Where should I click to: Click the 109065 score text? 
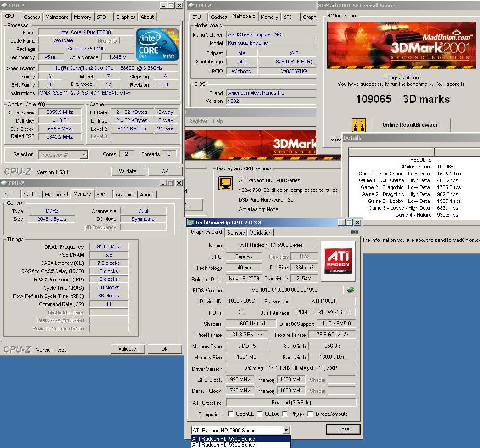coord(374,99)
